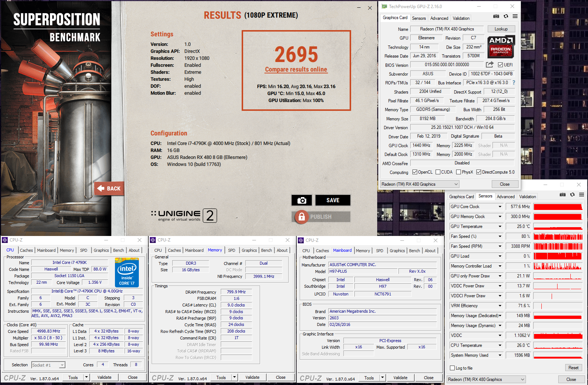This screenshot has width=588, height=385.
Task: Click the Bus Interface question mark icon
Action: pos(514,83)
